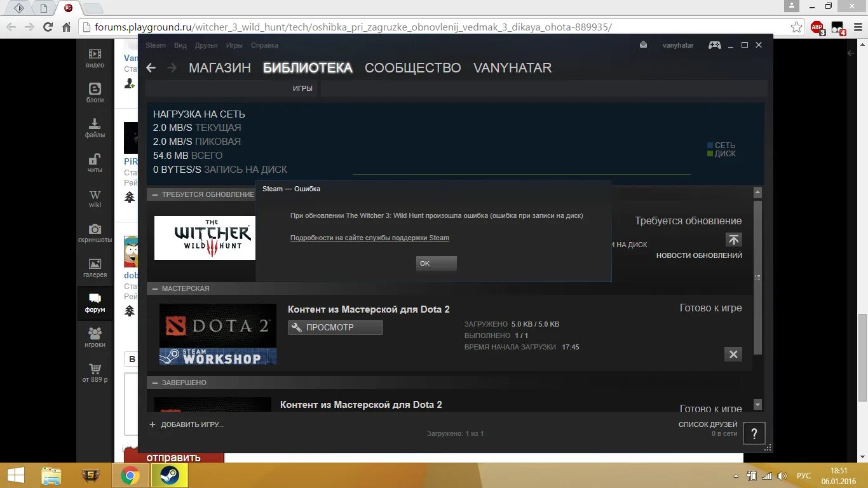Reload the page in Chrome
Image resolution: width=868 pixels, height=488 pixels.
(x=48, y=27)
